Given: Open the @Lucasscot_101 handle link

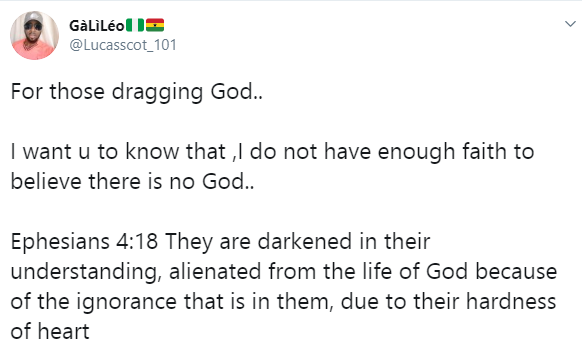Looking at the screenshot, I should (123, 45).
